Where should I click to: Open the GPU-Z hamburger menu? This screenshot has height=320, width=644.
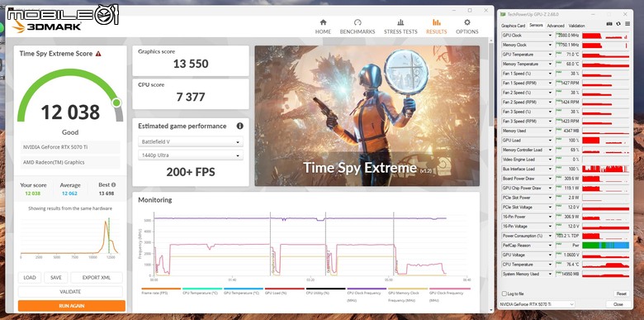[x=627, y=24]
